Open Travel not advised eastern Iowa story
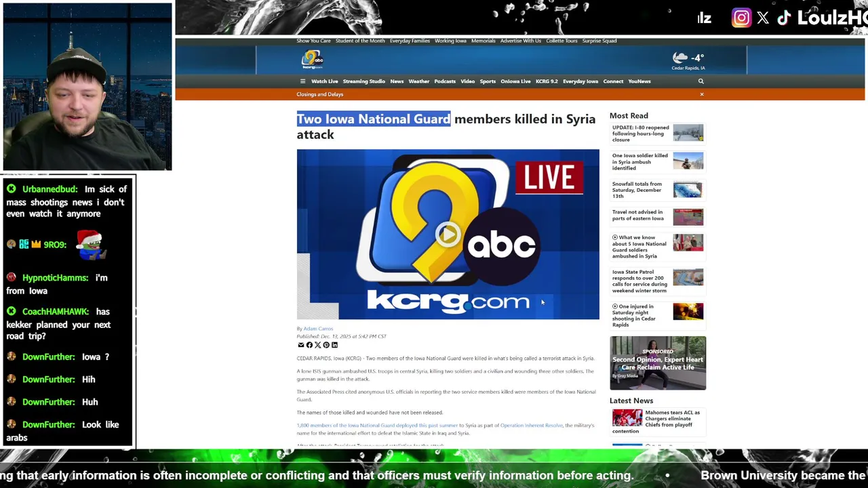868x488 pixels. [x=637, y=215]
